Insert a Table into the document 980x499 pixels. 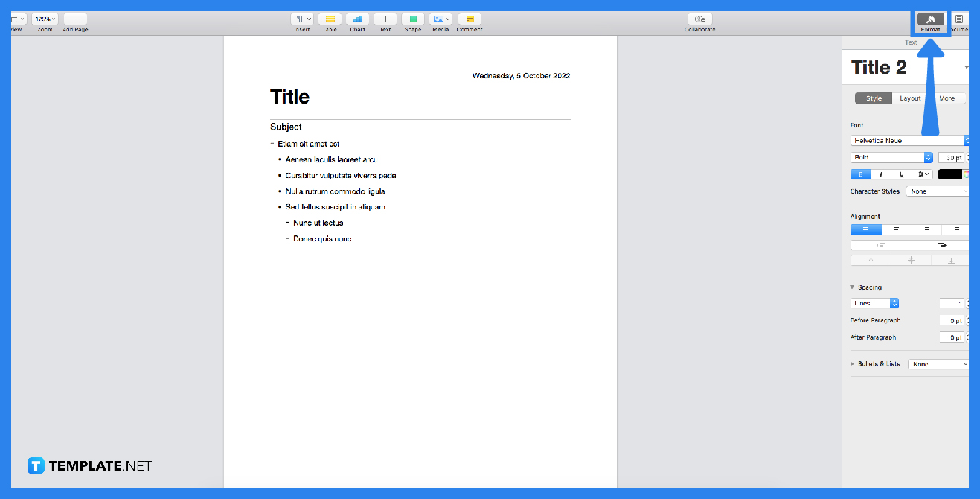pyautogui.click(x=330, y=20)
